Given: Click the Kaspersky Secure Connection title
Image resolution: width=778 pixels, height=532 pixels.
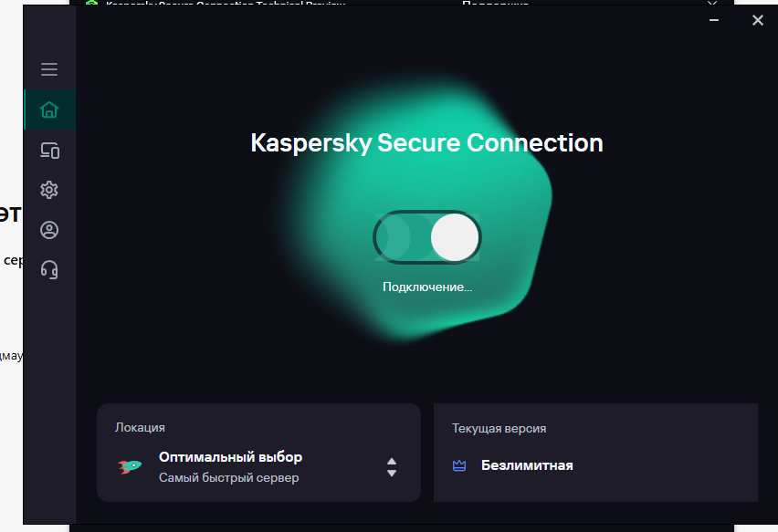Looking at the screenshot, I should click(x=426, y=143).
